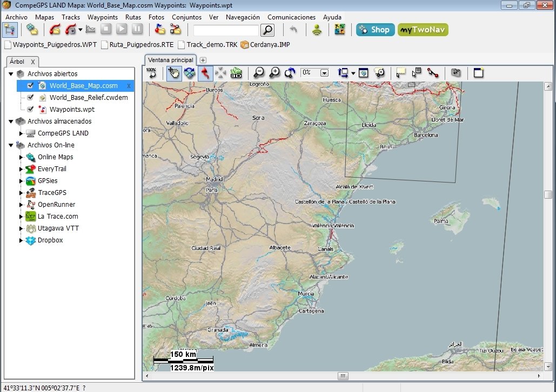Open the record track dropdown arrow
Viewport: 556px width, 392px height.
tap(80, 30)
